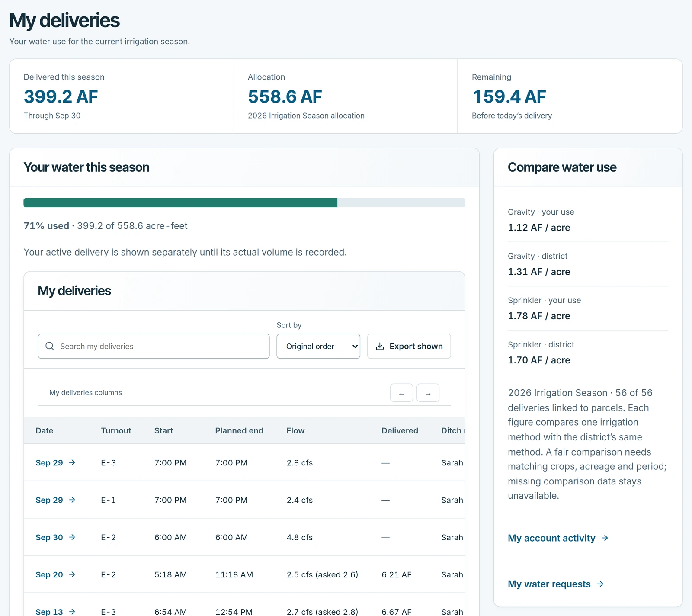Screen dimensions: 692x616
Task: Click the Date column header
Action: 45,430
